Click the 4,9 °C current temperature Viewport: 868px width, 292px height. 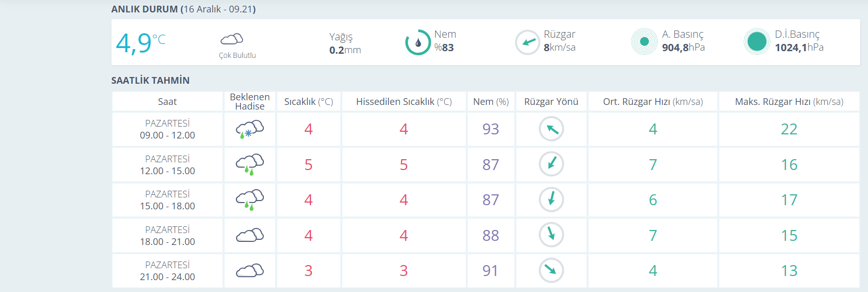point(140,43)
